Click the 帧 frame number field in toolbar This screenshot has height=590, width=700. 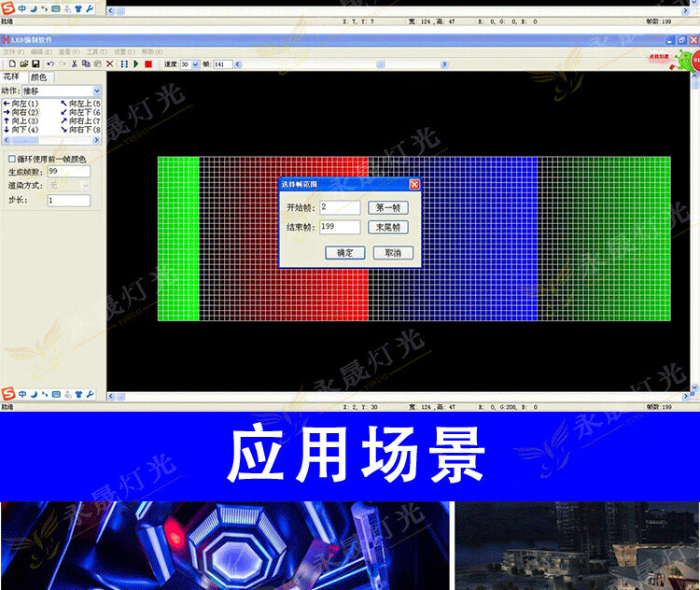(223, 64)
